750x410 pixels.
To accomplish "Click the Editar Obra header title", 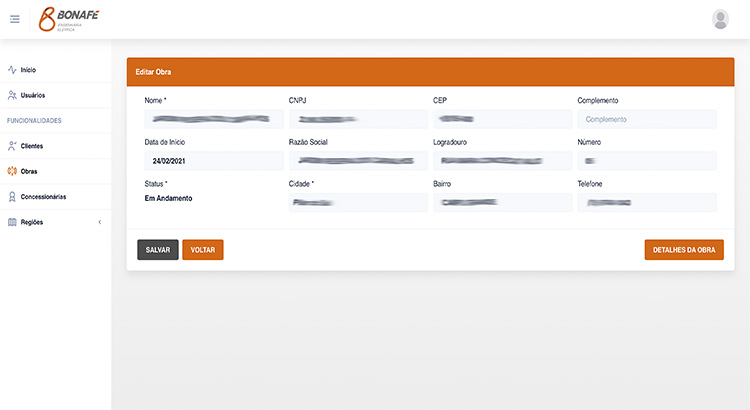I will [153, 72].
